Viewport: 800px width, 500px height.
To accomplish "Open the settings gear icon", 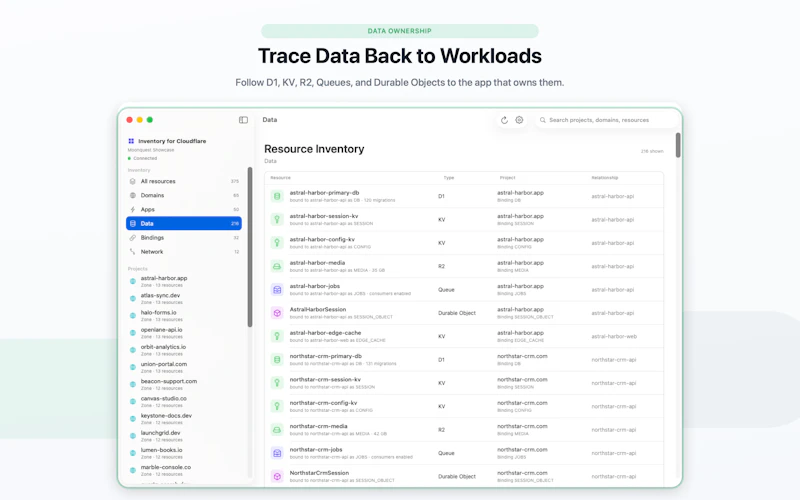I will click(x=519, y=120).
